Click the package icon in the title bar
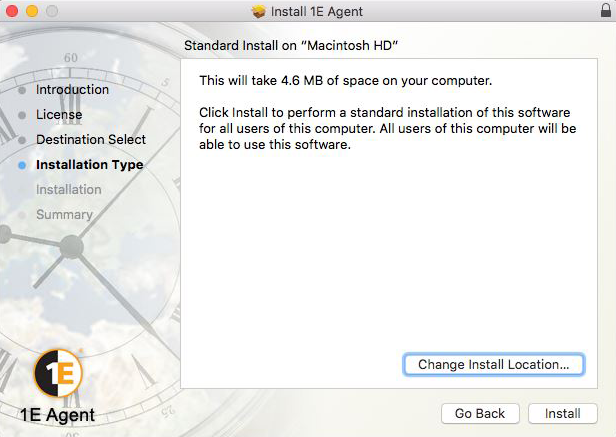 pos(259,11)
